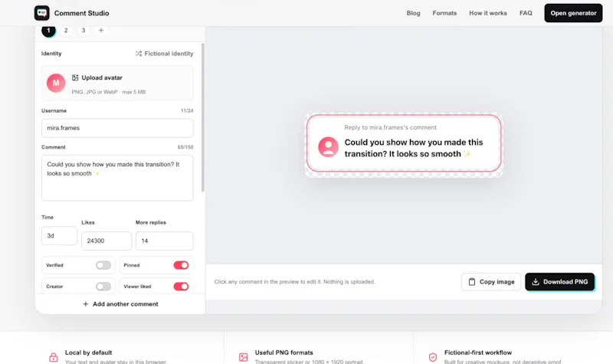The image size is (613, 364).
Task: Open the Formats page
Action: point(444,13)
